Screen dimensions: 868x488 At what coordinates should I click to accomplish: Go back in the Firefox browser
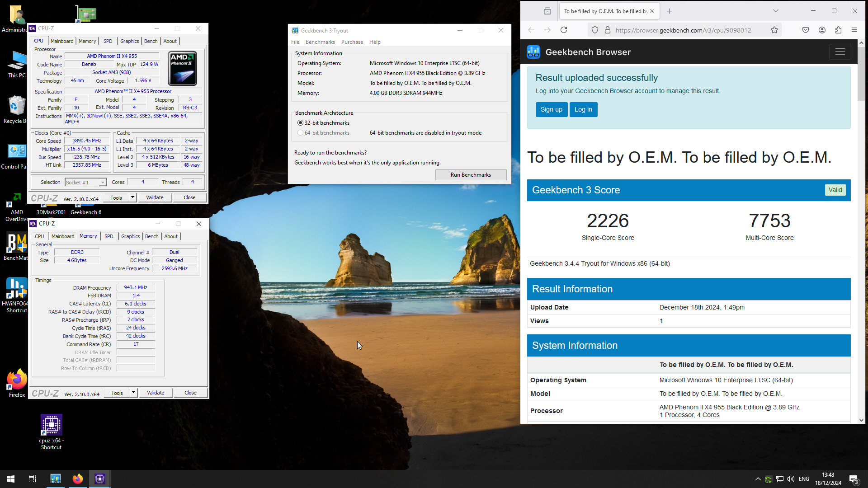[531, 30]
